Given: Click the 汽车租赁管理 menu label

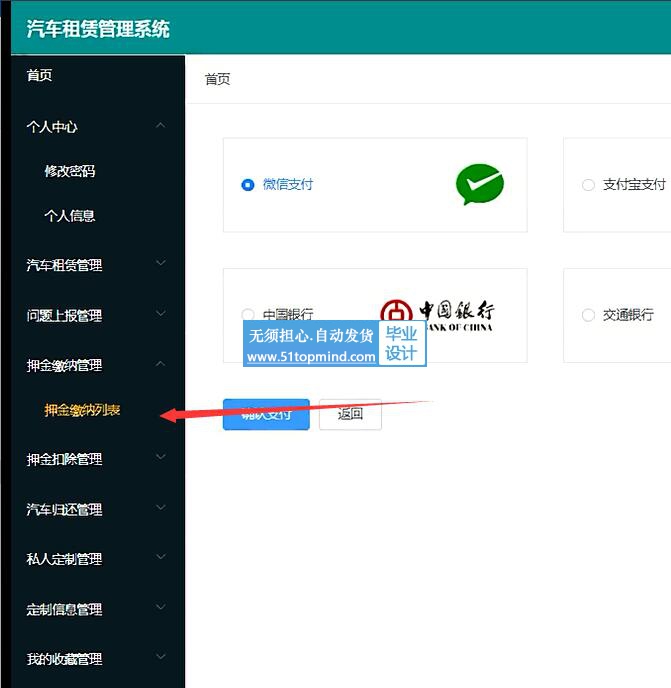Looking at the screenshot, I should coord(64,265).
